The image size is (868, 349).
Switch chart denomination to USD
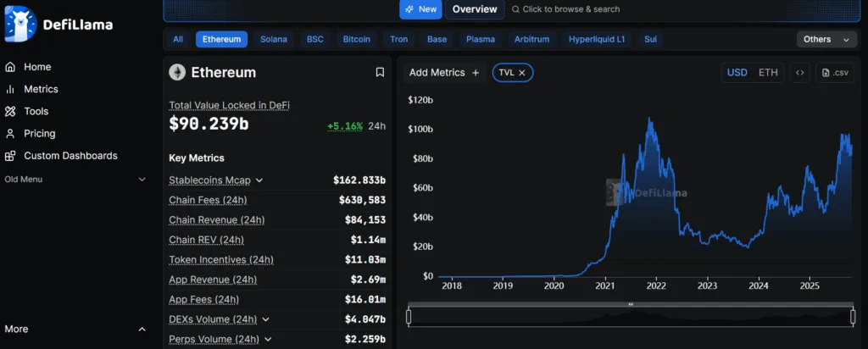click(737, 73)
